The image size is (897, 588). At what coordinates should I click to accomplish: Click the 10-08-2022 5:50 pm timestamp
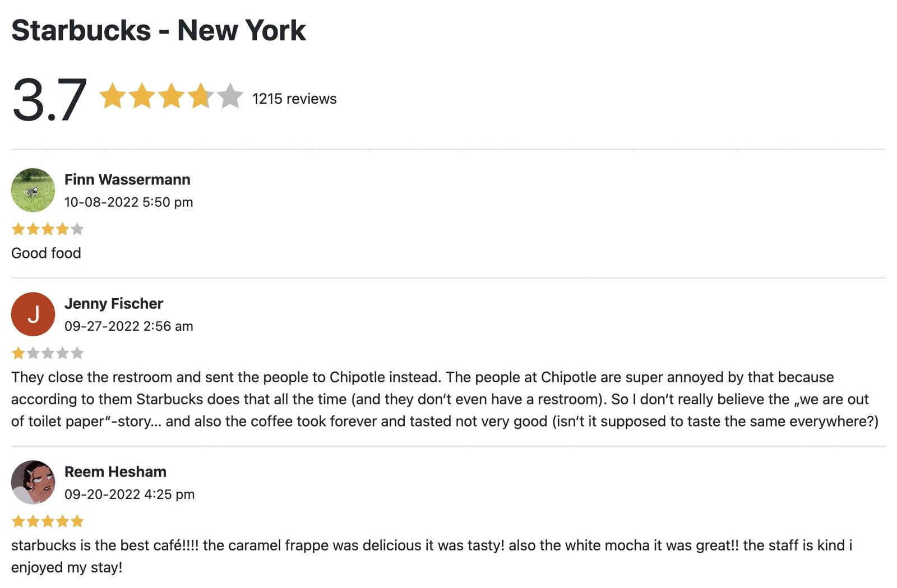(x=129, y=202)
